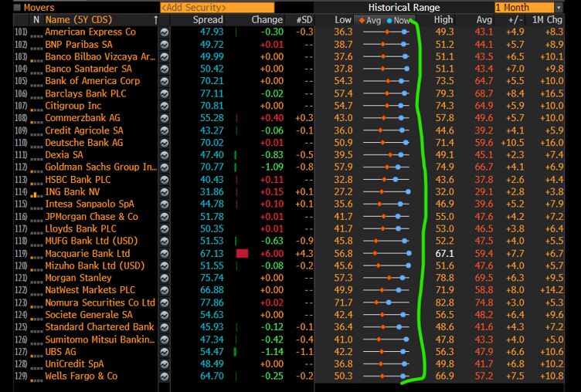Click the 1M Chg value +16.5 for Barclays
The height and width of the screenshot is (392, 581).
point(552,93)
